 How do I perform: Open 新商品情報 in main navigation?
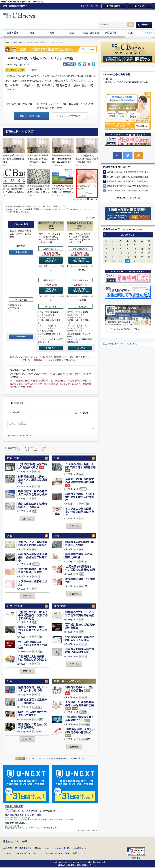pyautogui.click(x=111, y=33)
